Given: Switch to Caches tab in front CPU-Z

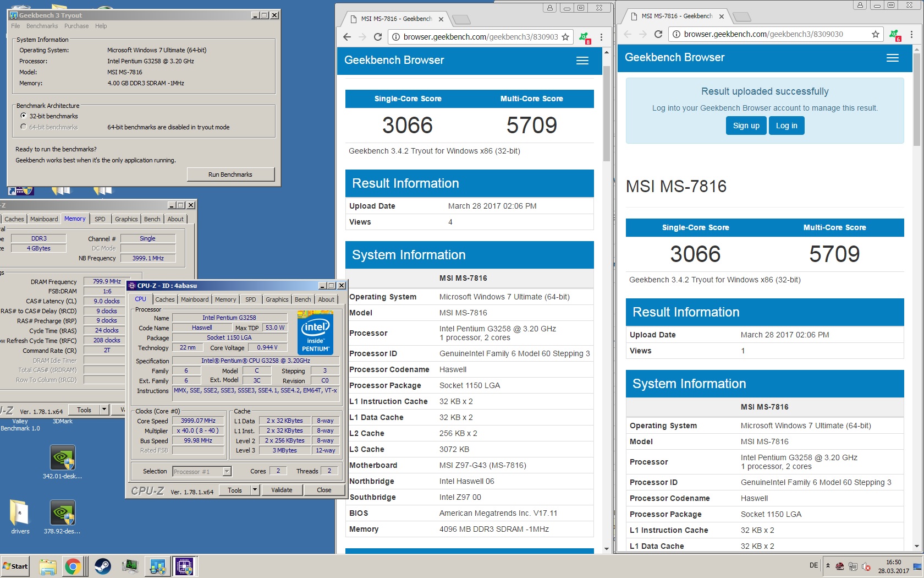Looking at the screenshot, I should click(x=165, y=299).
